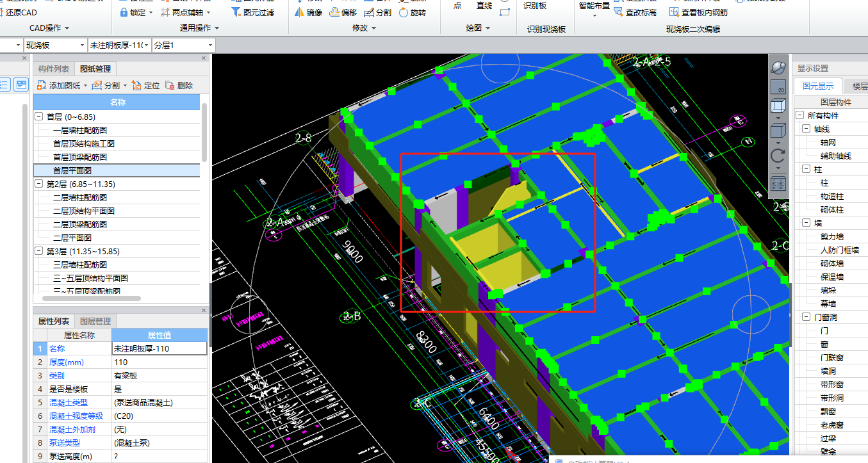
Task: Switch to the 构件列表 tab
Action: coord(54,69)
